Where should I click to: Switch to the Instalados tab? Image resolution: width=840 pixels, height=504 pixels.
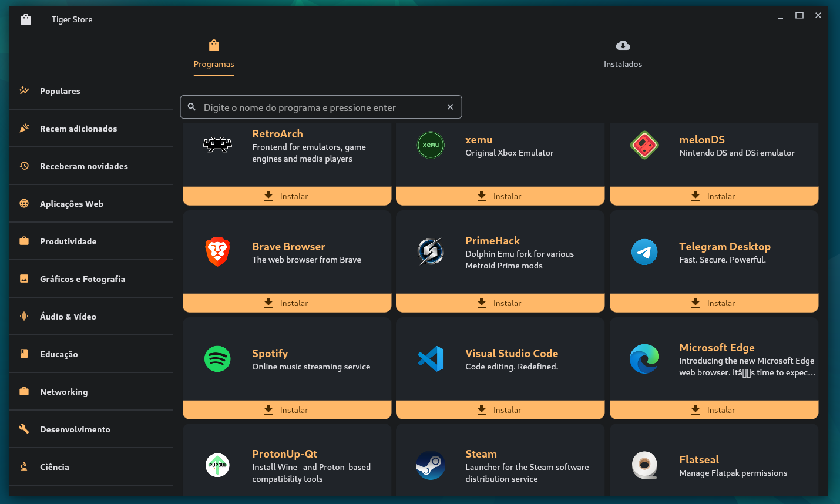click(x=623, y=55)
